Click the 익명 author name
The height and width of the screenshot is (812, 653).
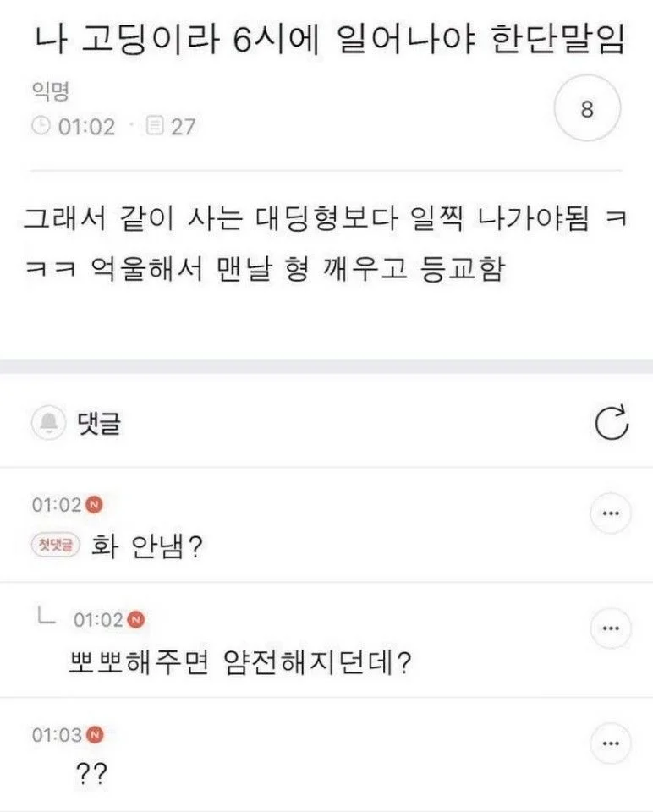(x=50, y=93)
